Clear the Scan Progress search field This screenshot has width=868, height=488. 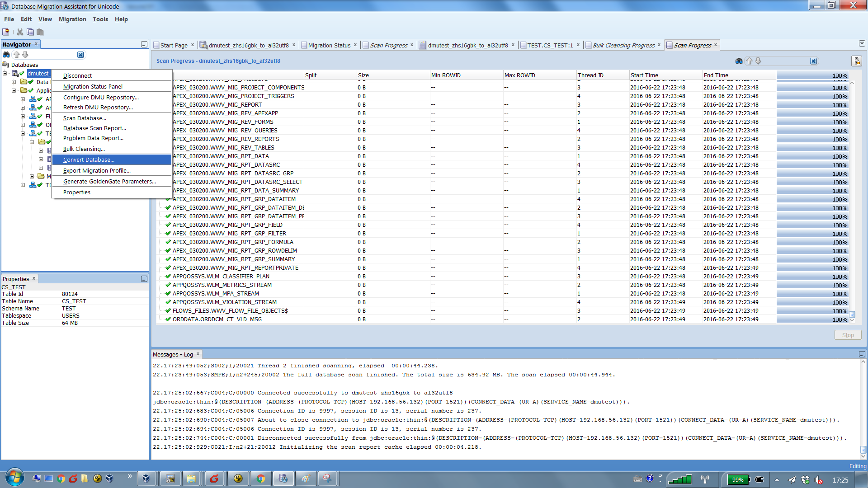[x=813, y=61]
